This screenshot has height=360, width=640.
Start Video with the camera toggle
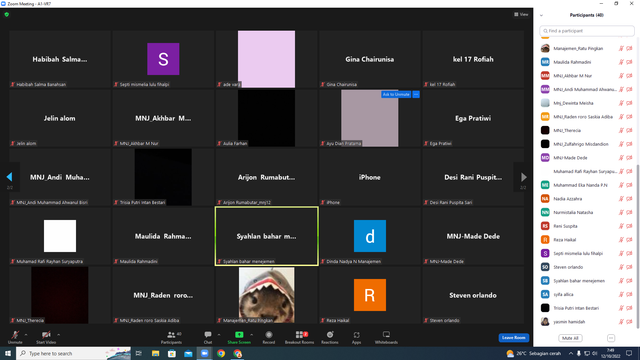click(46, 337)
